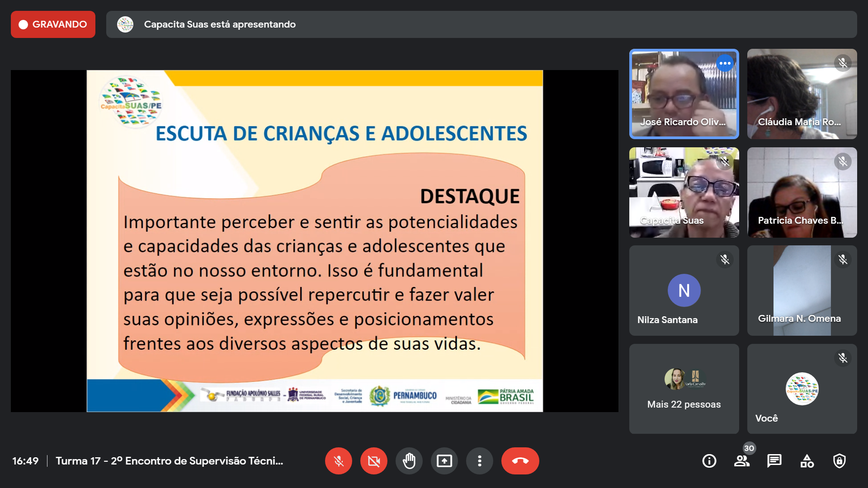Click the presented slide area
Viewport: 868px width, 488px height.
click(x=315, y=241)
